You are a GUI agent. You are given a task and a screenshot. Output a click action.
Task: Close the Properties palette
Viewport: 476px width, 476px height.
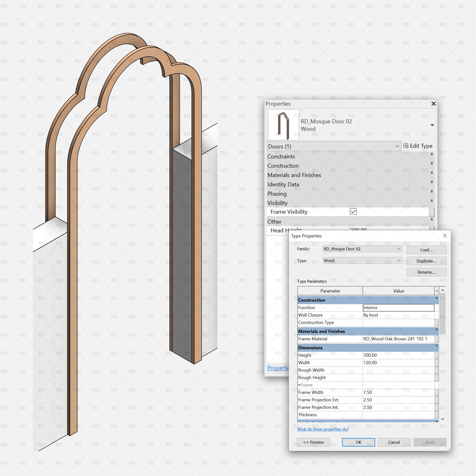(434, 104)
